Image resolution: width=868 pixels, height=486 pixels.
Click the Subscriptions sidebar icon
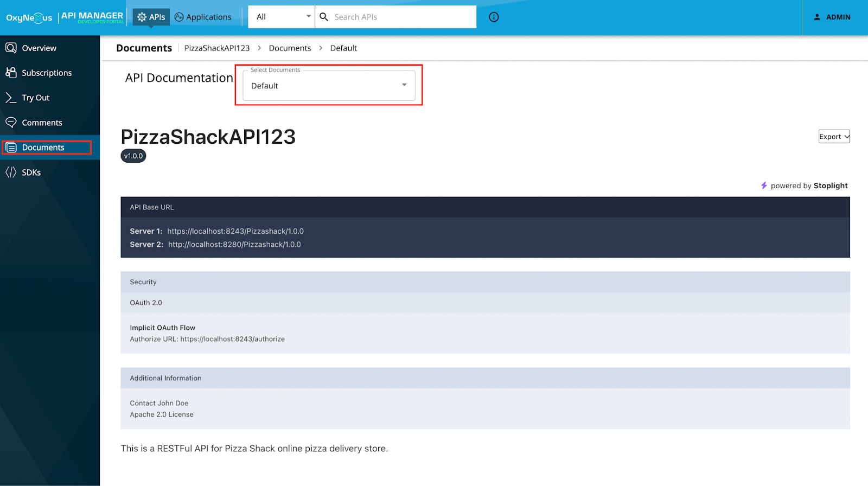[11, 73]
